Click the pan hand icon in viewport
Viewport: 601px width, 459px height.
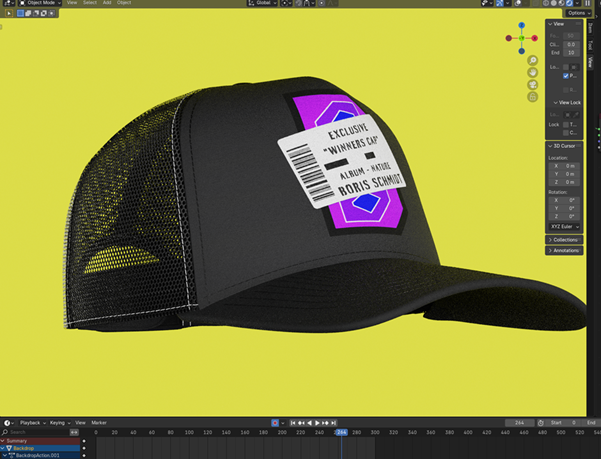533,73
